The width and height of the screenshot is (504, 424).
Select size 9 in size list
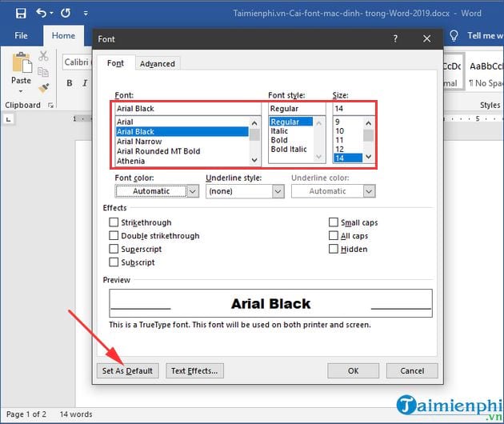(x=348, y=122)
